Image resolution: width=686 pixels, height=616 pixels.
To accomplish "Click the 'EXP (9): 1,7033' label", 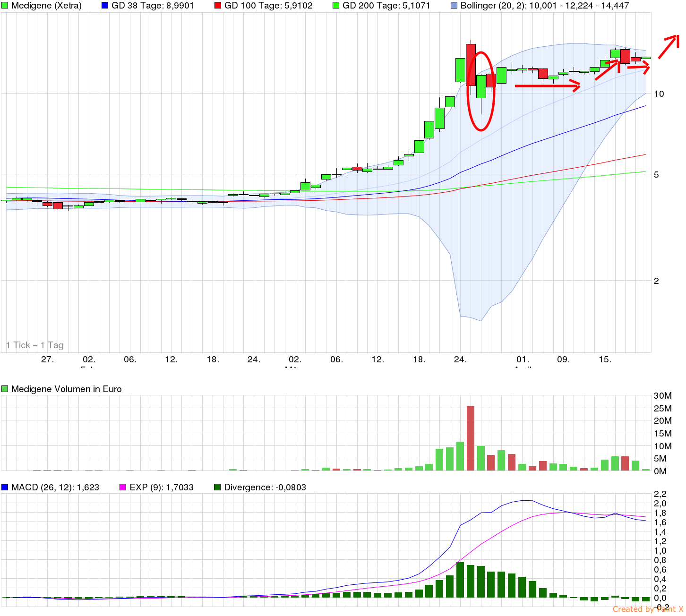I will pos(162,487).
